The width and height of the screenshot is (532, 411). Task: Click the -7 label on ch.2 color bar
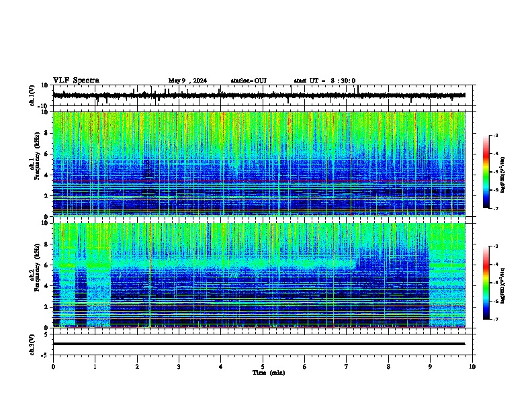(x=495, y=319)
